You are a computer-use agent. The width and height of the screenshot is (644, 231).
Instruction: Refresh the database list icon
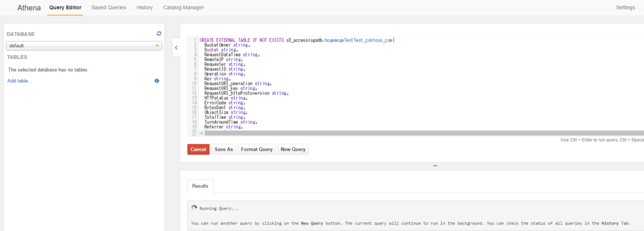[x=159, y=34]
